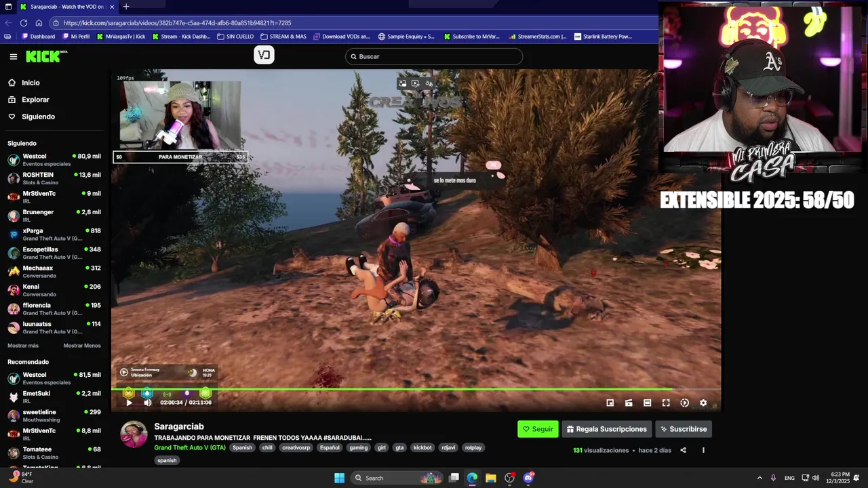The image size is (868, 488).
Task: Open video more options menu
Action: pyautogui.click(x=703, y=450)
